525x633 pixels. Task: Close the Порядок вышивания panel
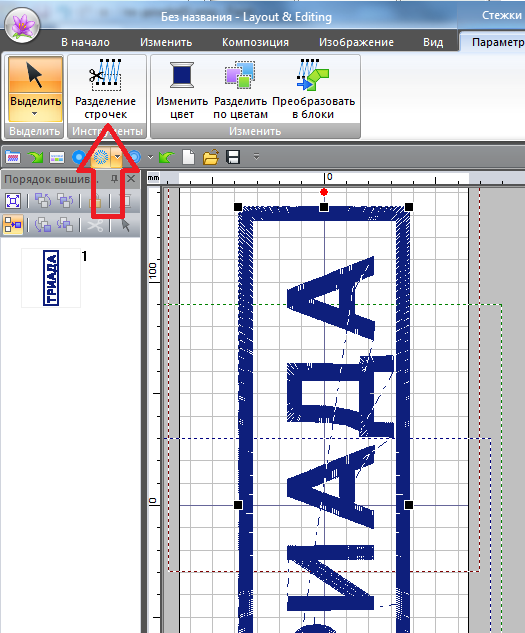(131, 178)
